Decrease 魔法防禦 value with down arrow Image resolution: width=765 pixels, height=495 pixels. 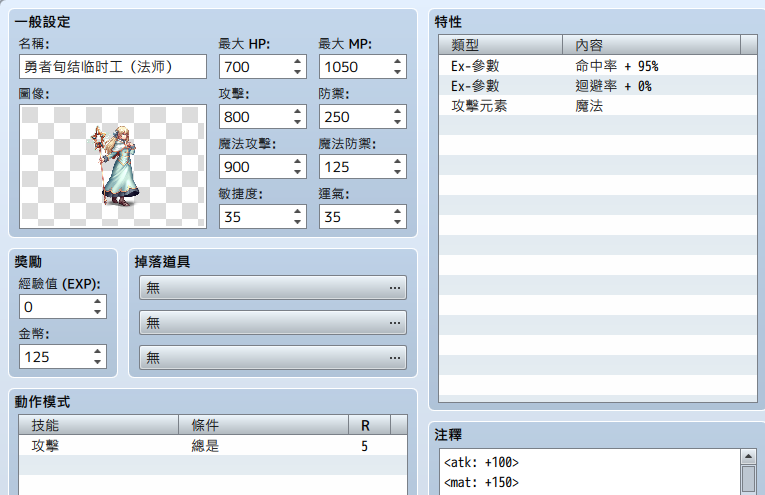point(398,172)
